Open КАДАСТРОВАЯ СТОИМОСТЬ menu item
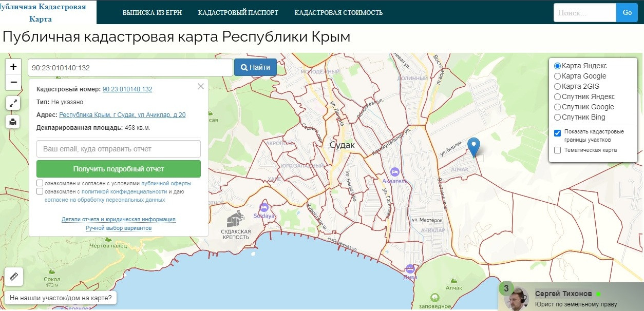This screenshot has height=311, width=644. (338, 13)
